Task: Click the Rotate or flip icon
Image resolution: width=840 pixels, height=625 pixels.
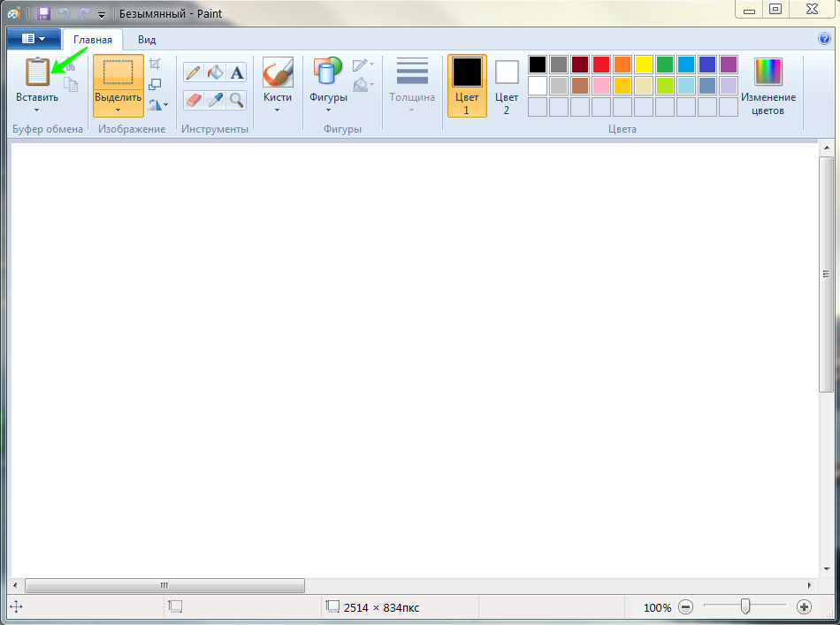Action: pyautogui.click(x=155, y=104)
